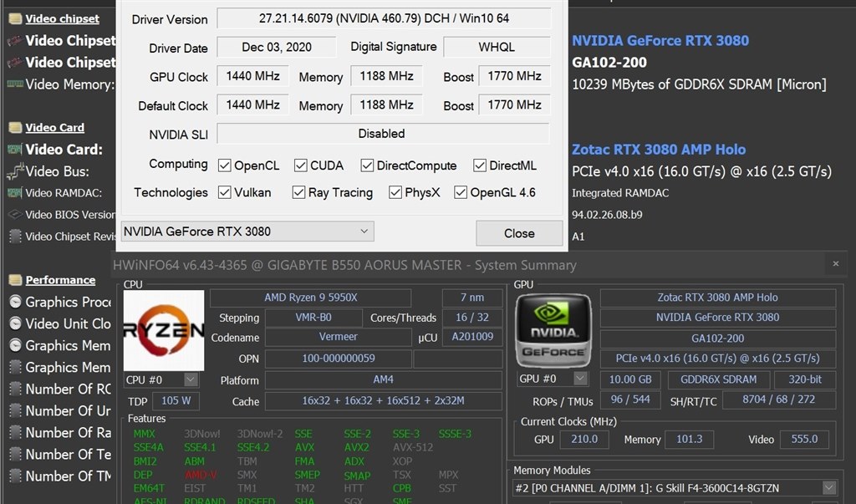Click the "AMD Ryzen 9 5950X" CPU name field
Screen dimensions: 856x504
point(311,298)
